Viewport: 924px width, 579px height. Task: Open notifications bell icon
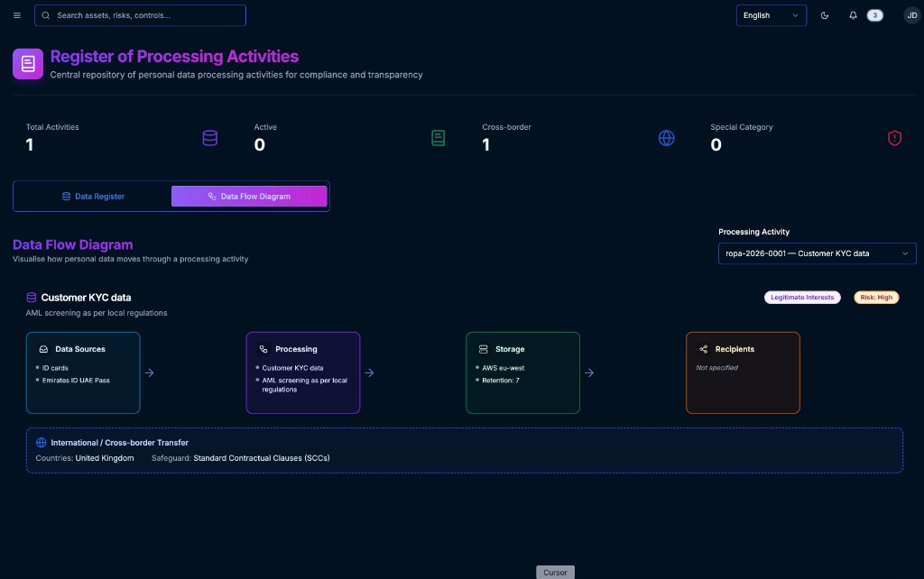(x=853, y=15)
